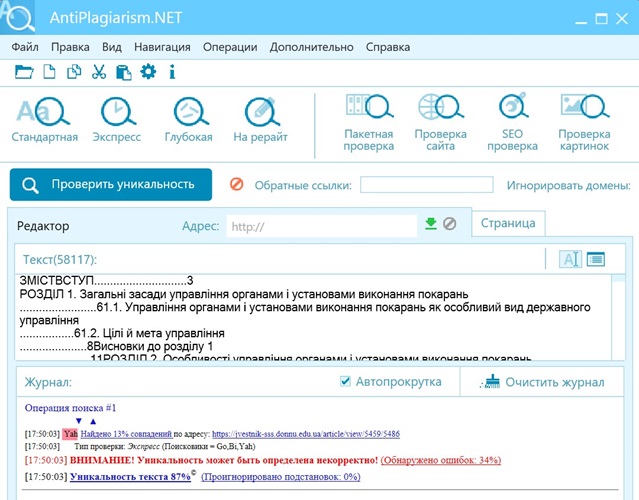Viewport: 639px width, 500px height.
Task: Open the Навигация menu
Action: pyautogui.click(x=162, y=47)
